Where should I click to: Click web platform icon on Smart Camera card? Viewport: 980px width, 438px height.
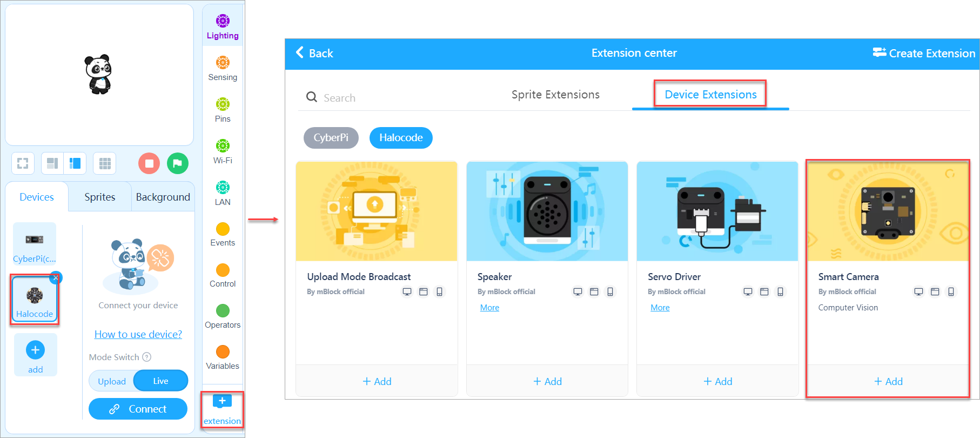click(935, 292)
